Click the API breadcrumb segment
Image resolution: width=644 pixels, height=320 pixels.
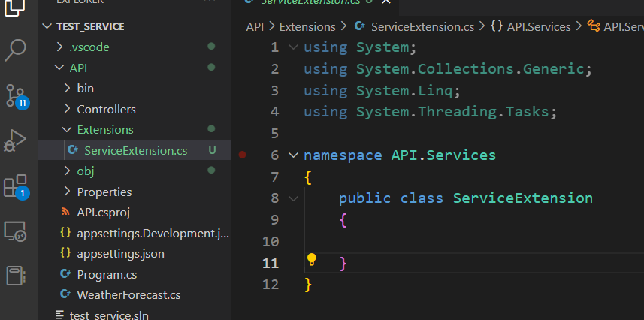(255, 27)
